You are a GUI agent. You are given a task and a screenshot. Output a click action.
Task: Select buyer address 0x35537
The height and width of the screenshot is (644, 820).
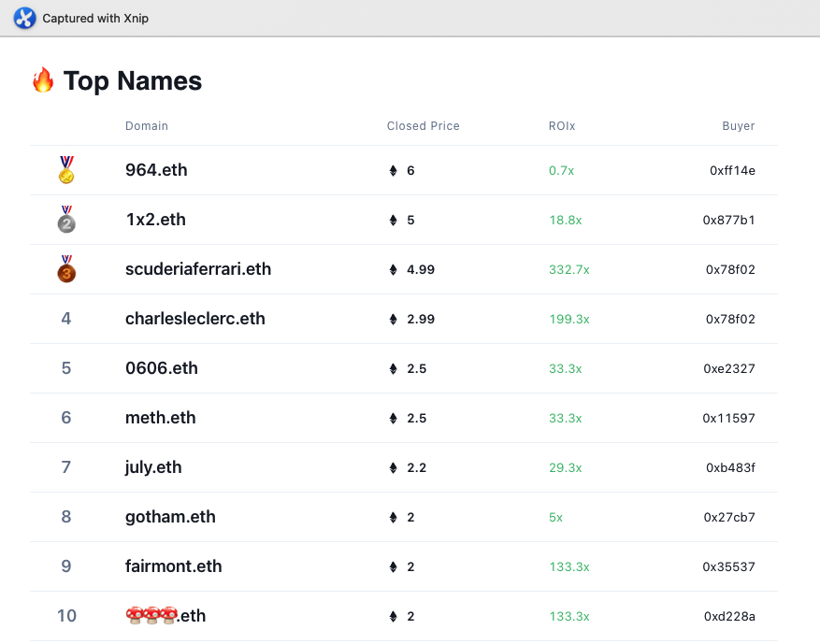pos(729,566)
